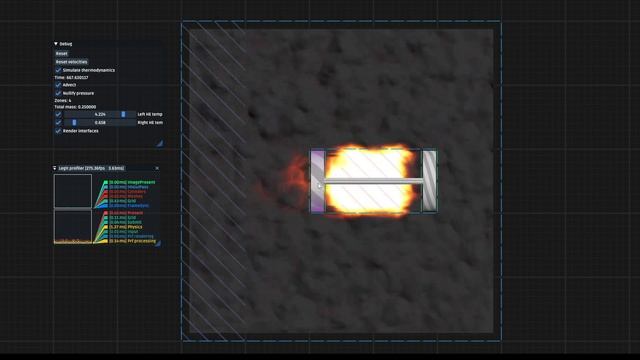Select the Frf processing profiler entry
640x360 pixels.
[132, 241]
